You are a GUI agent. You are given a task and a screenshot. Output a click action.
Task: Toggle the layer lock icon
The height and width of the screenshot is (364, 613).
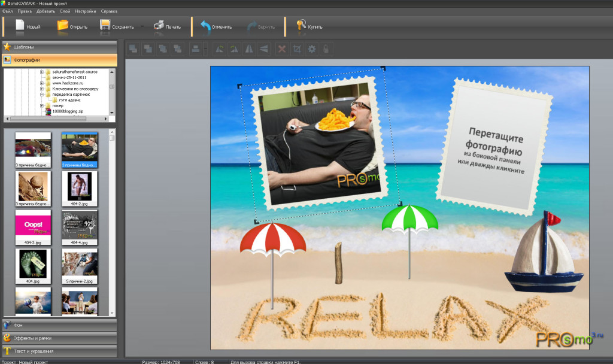[326, 49]
